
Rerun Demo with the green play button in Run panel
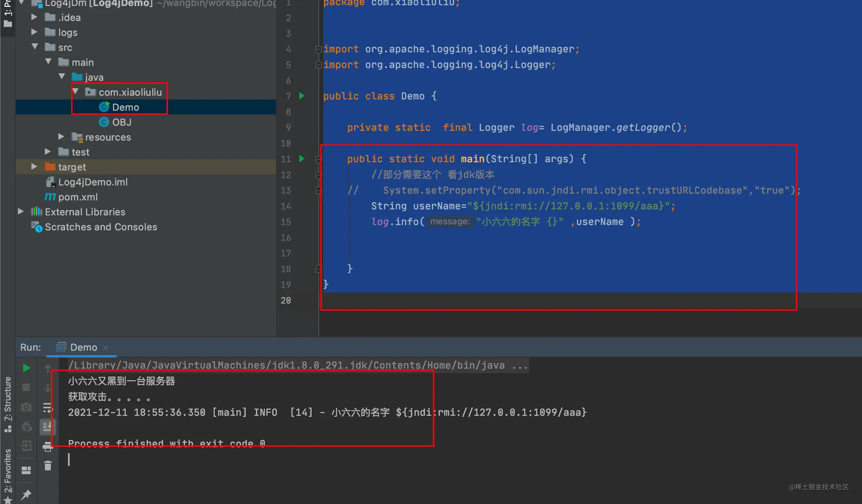pos(26,368)
